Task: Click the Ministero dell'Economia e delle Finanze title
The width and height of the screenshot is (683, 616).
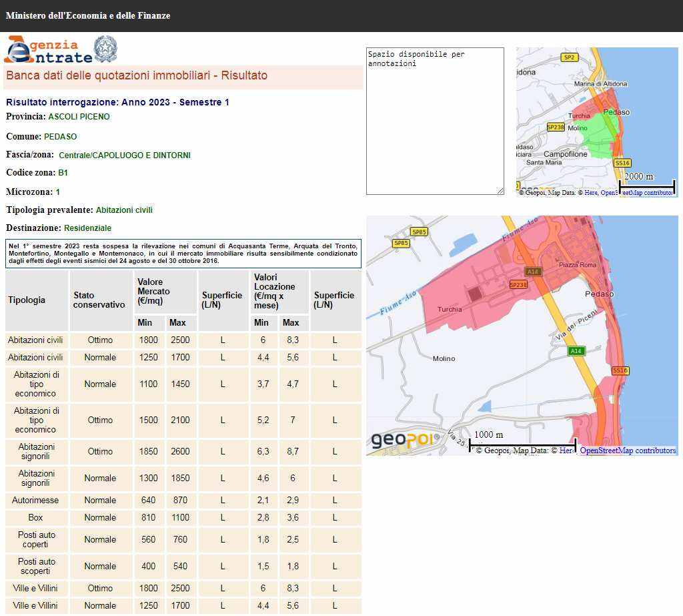Action: click(x=88, y=15)
